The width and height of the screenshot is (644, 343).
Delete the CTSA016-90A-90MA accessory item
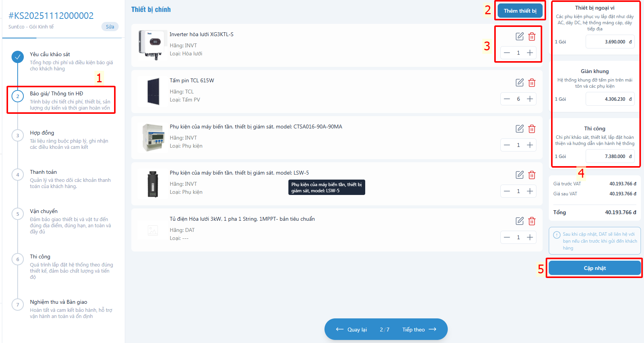(532, 129)
